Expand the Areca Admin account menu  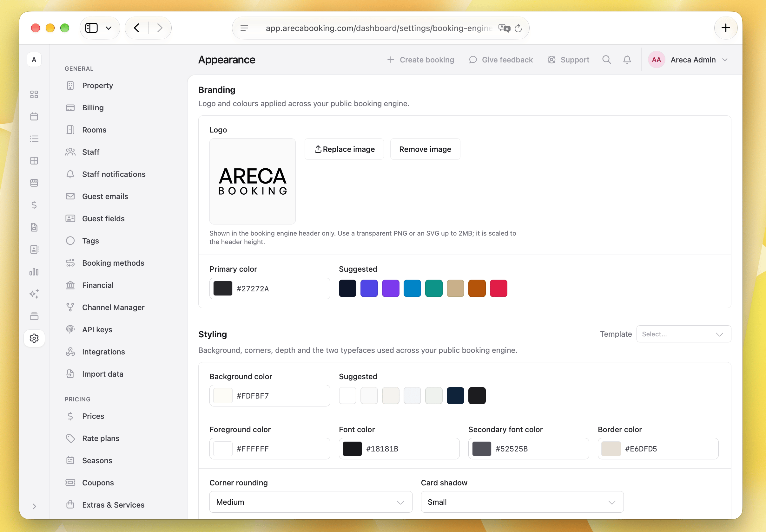(688, 60)
